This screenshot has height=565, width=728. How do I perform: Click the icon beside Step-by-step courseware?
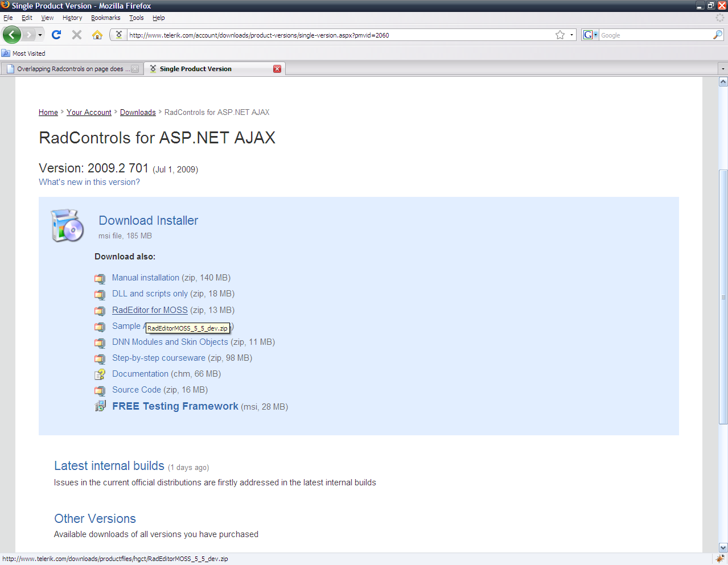(100, 359)
